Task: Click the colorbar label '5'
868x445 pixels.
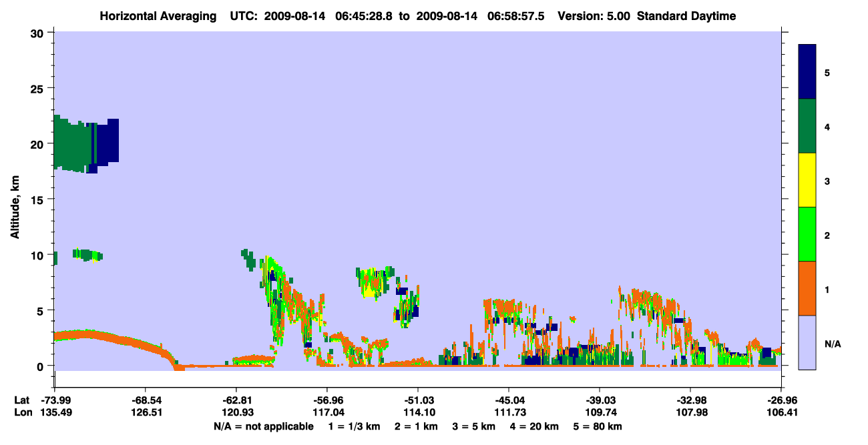Action: (827, 72)
